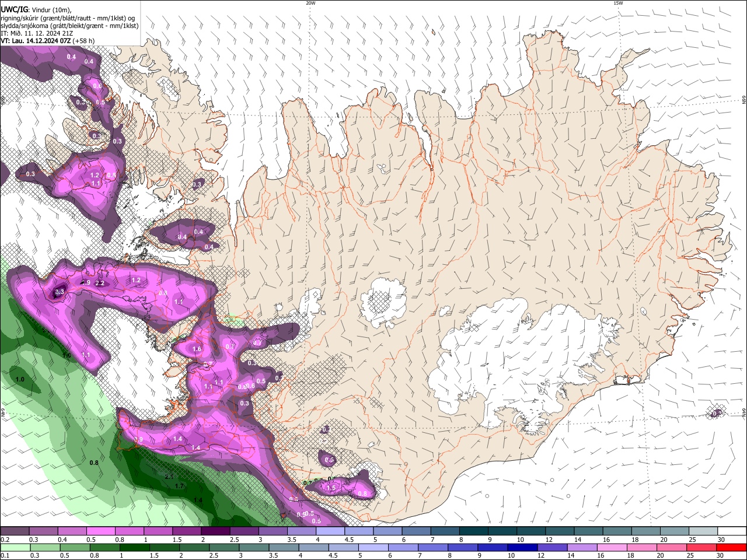Click the light pink rain swatch at 16

point(611,547)
